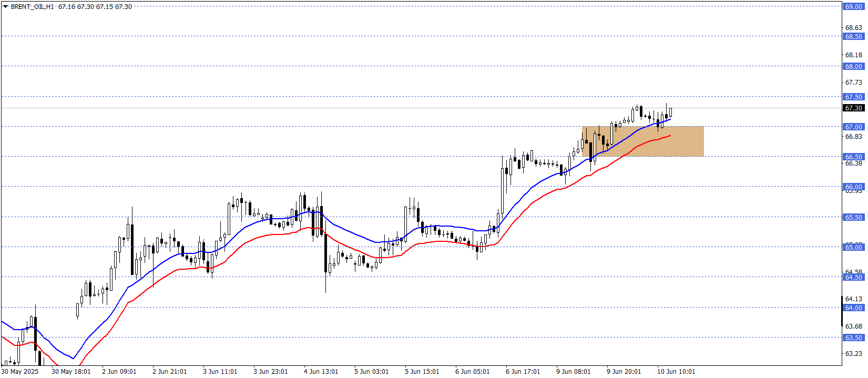The image size is (868, 378).
Task: Click the 64.13 price scale value
Action: tap(854, 299)
